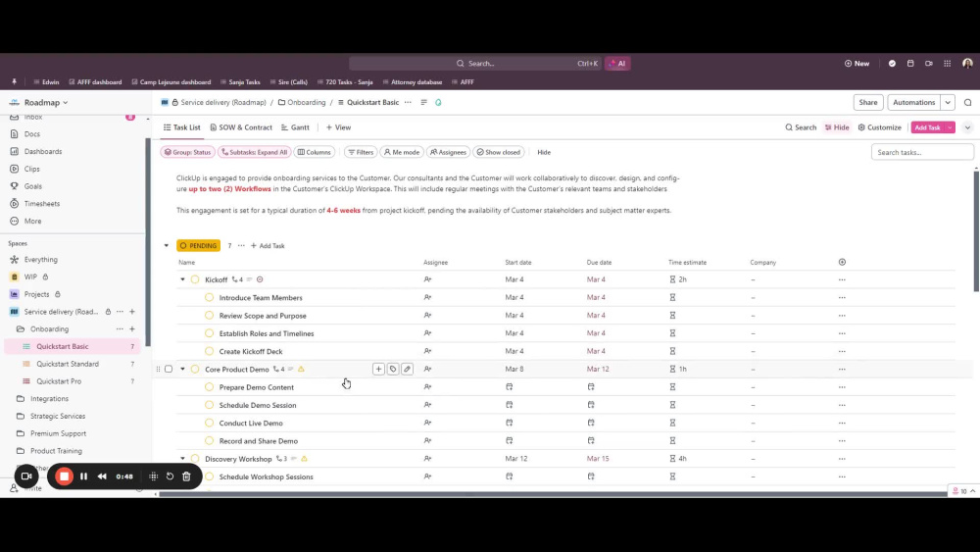
Task: Open the checkmark tasks icon in top bar
Action: 892,63
